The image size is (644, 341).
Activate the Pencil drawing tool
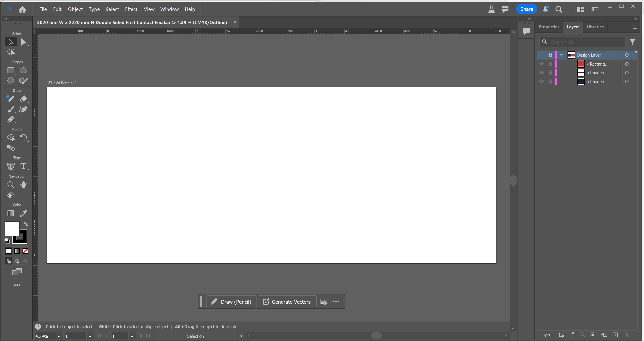[10, 99]
